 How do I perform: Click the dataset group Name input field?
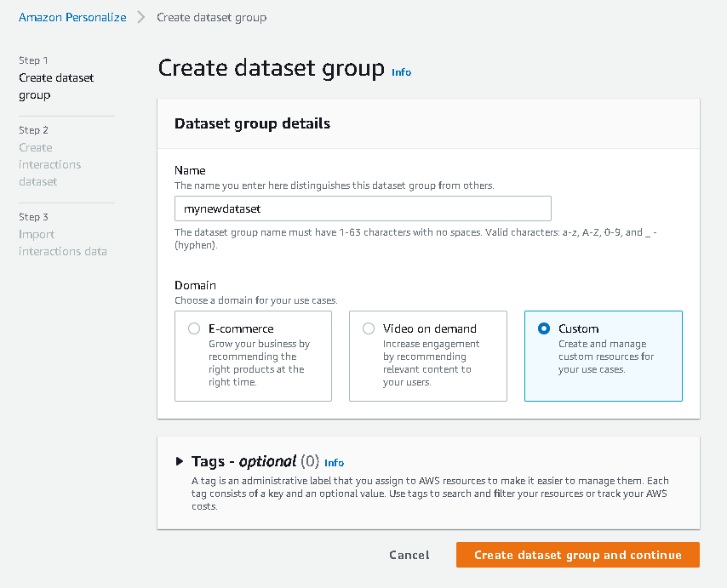(363, 208)
